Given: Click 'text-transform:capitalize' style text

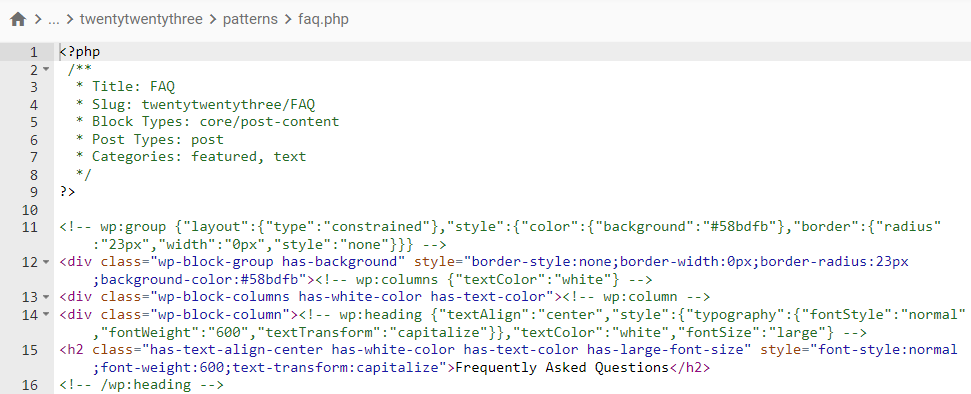Looking at the screenshot, I should coord(339,367).
